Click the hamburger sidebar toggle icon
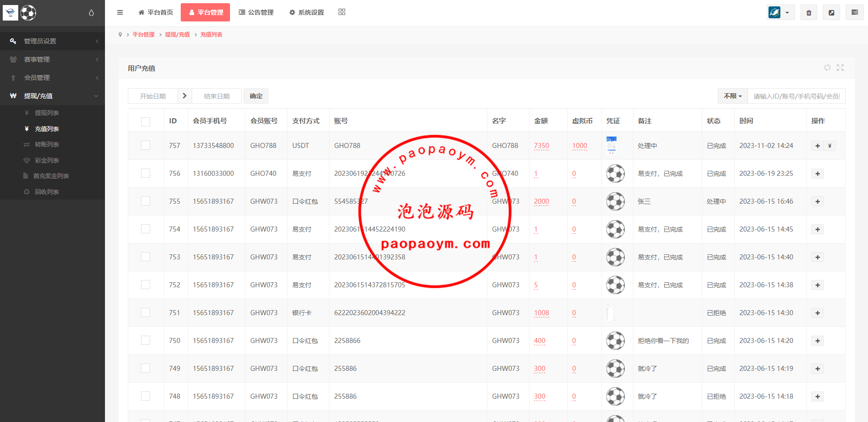868x422 pixels. [120, 12]
